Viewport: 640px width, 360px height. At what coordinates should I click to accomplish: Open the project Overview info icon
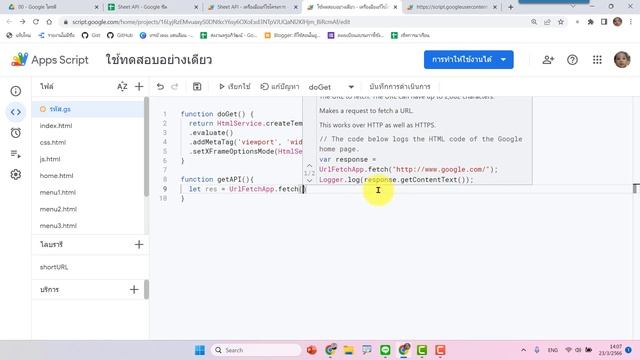coord(16,91)
